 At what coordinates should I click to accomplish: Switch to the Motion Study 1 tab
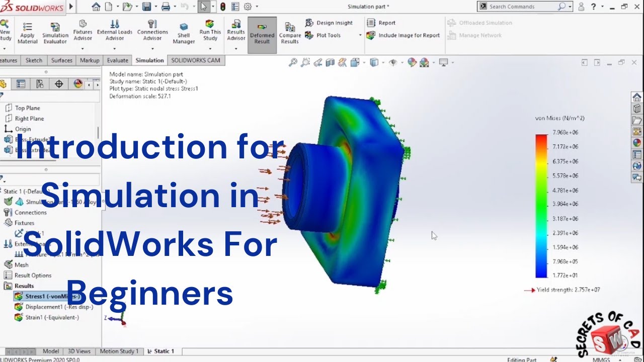pyautogui.click(x=119, y=351)
